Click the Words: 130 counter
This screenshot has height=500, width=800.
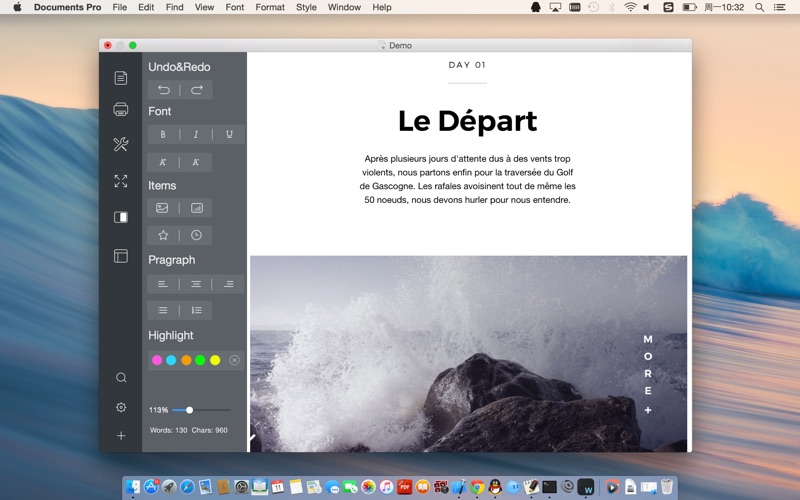point(168,430)
